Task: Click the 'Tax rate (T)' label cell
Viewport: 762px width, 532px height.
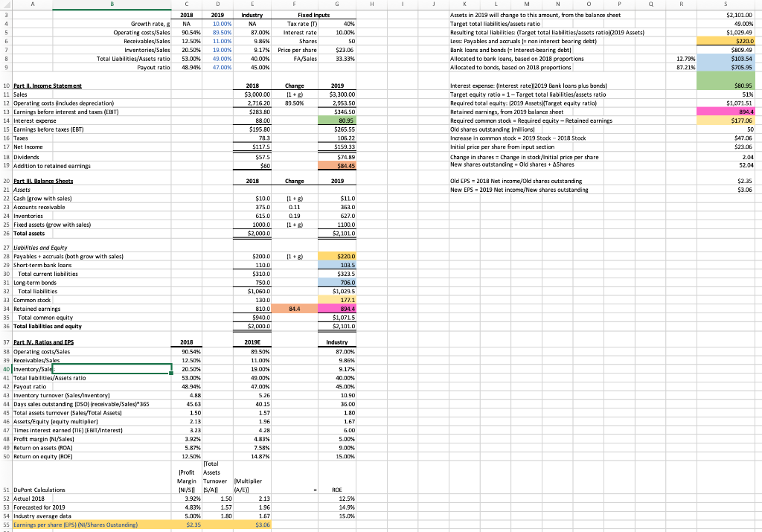Action: (x=302, y=24)
